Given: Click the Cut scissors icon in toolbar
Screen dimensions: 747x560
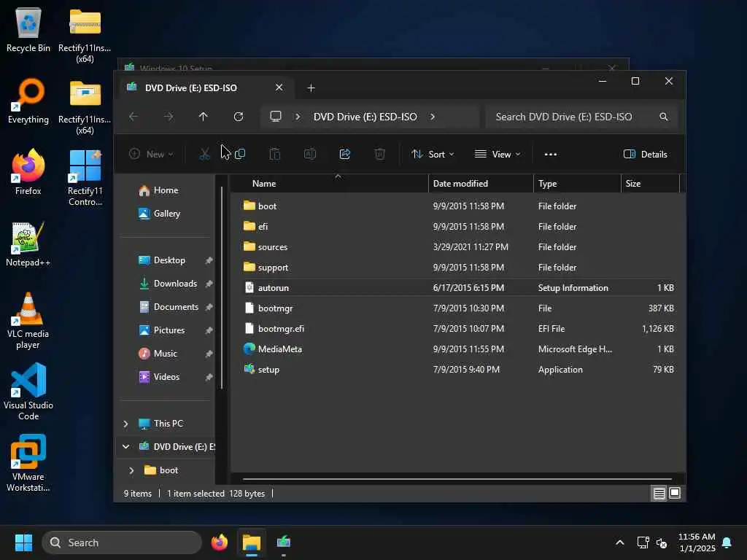Looking at the screenshot, I should tap(204, 155).
